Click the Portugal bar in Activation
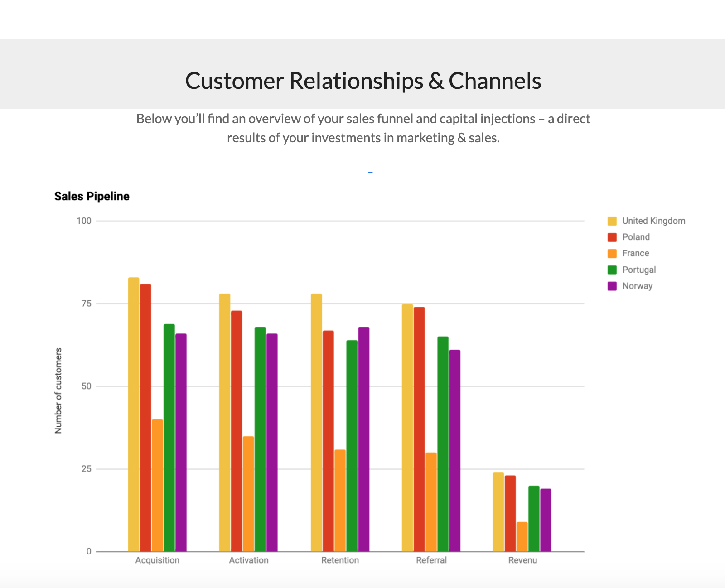The image size is (725, 588). pyautogui.click(x=260, y=439)
